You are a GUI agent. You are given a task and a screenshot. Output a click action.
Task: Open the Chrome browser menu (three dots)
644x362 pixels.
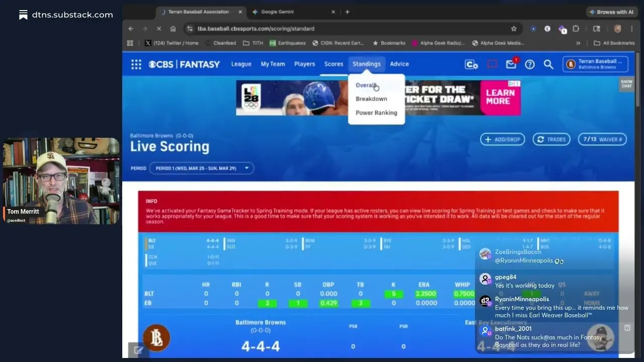tap(631, 29)
